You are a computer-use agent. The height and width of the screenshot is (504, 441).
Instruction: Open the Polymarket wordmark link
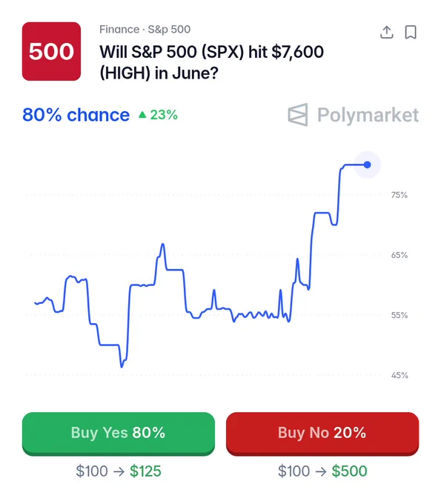[x=368, y=115]
